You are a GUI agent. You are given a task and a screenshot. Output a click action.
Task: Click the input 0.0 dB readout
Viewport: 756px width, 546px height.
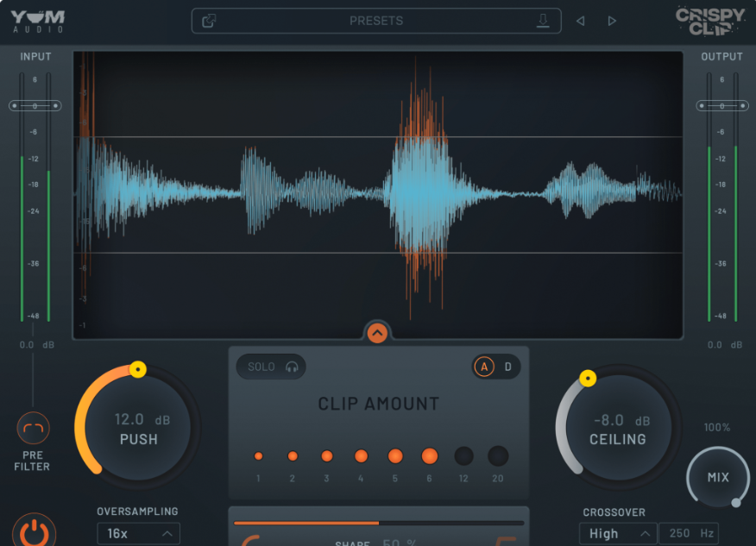tap(36, 344)
